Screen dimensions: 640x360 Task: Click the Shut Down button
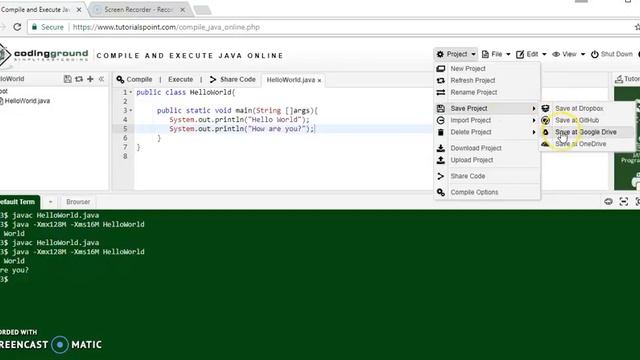tap(612, 54)
